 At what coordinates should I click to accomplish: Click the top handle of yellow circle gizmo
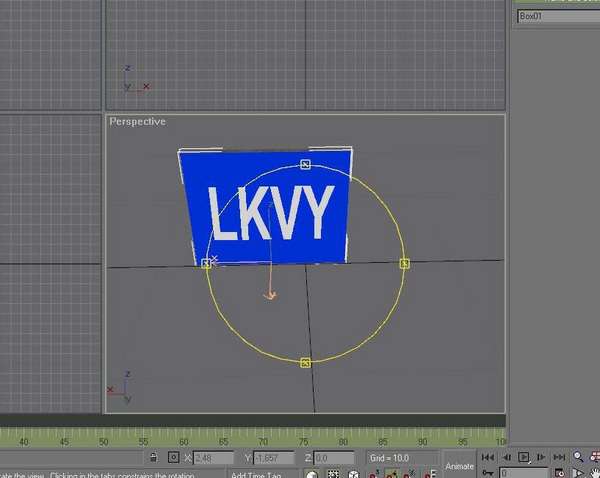click(x=306, y=164)
